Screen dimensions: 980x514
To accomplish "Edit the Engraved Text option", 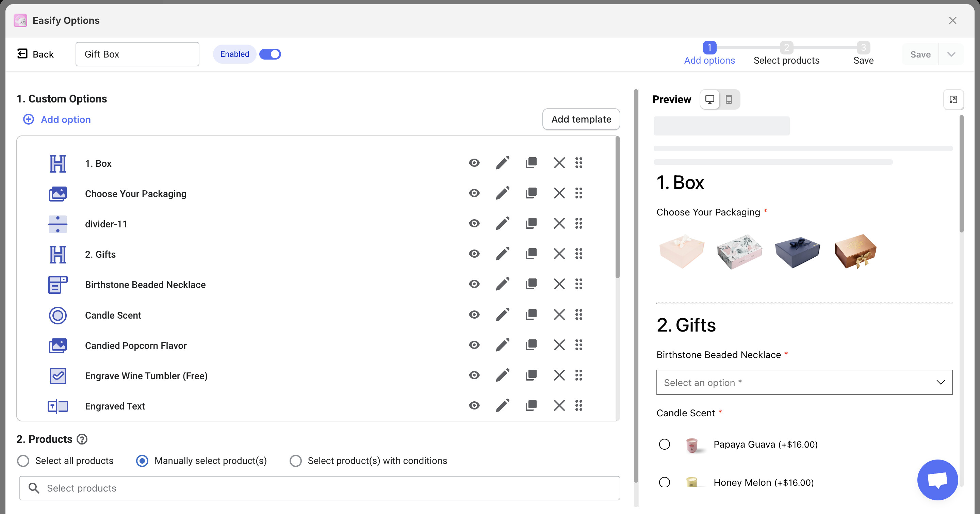I will click(502, 405).
